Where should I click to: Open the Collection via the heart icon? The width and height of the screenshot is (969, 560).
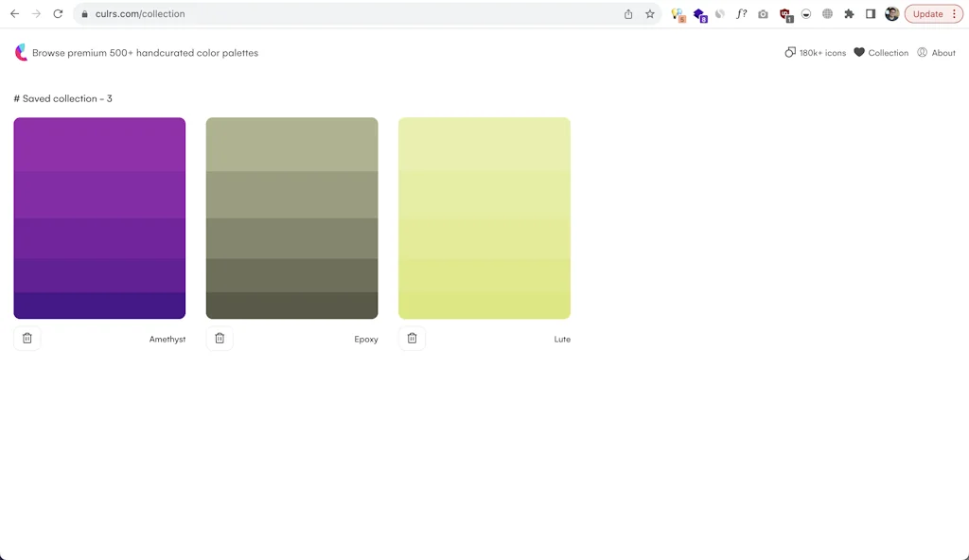tap(858, 52)
